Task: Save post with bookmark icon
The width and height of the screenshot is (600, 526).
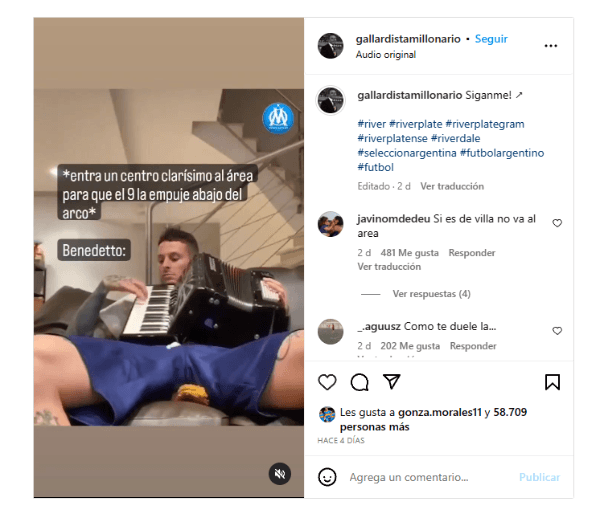Action: (x=552, y=382)
